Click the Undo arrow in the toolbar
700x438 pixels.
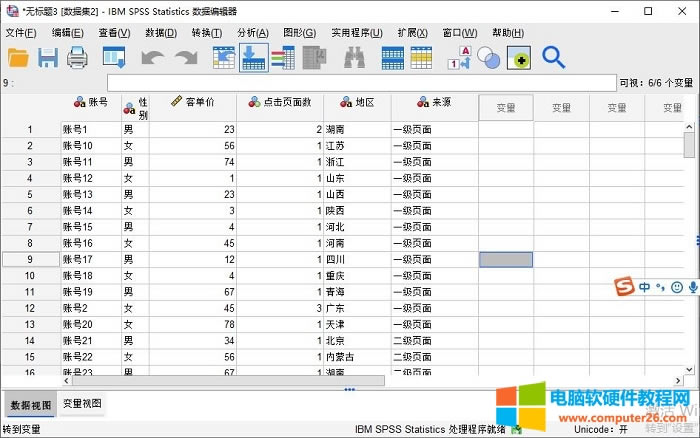[x=152, y=58]
